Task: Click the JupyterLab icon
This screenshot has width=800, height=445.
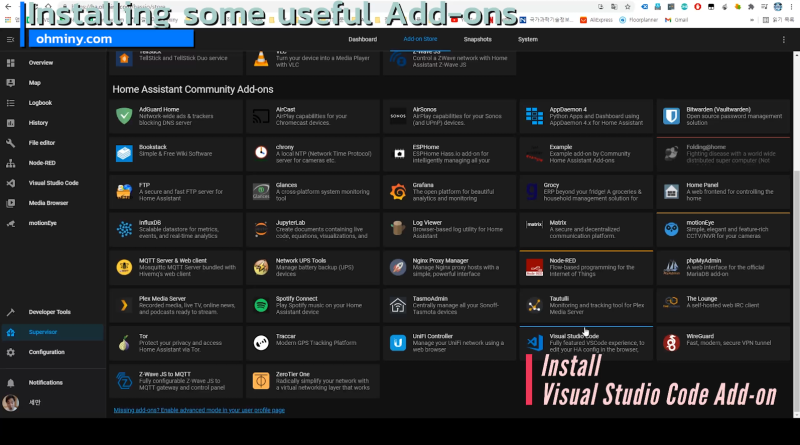Action: [x=261, y=230]
